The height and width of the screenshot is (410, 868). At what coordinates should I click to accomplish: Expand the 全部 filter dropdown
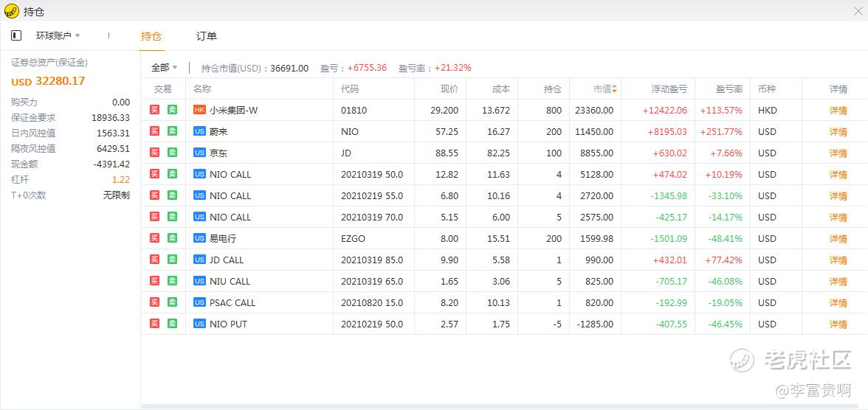tap(165, 68)
